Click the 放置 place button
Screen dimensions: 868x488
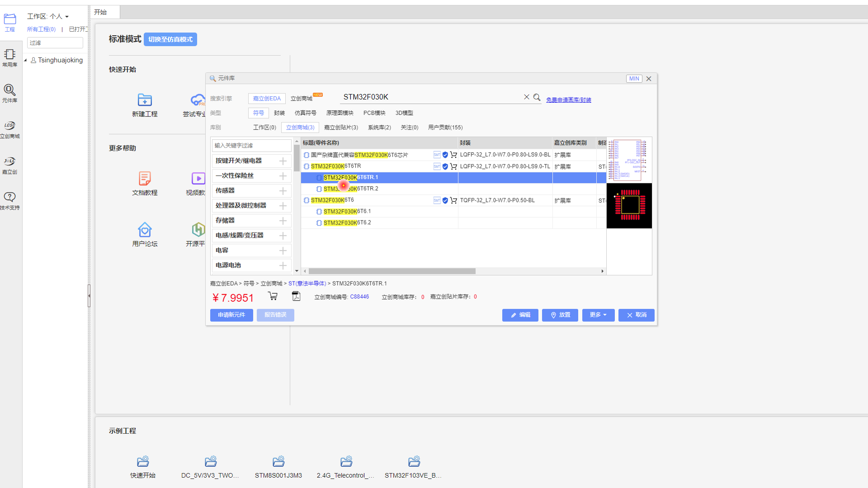pos(560,315)
